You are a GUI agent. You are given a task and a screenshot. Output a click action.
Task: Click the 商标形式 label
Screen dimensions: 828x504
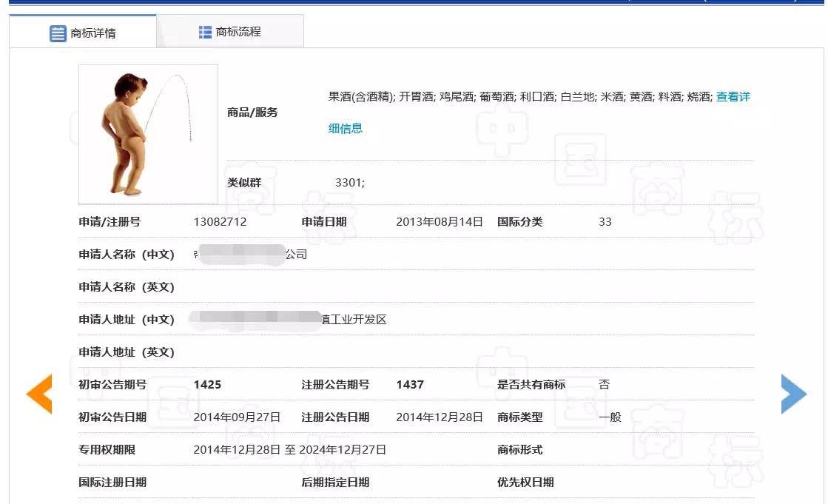pyautogui.click(x=520, y=450)
